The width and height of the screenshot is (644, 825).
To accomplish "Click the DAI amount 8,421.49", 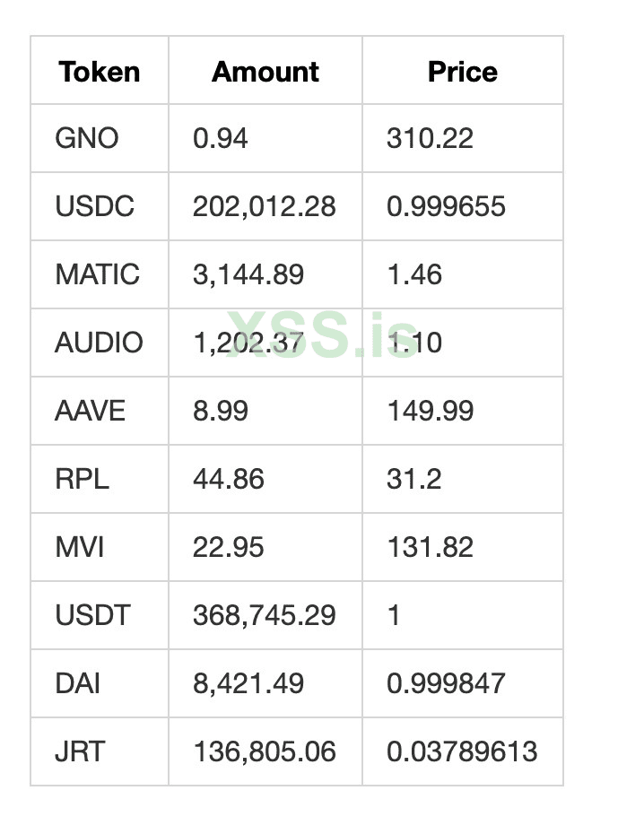I will point(248,683).
